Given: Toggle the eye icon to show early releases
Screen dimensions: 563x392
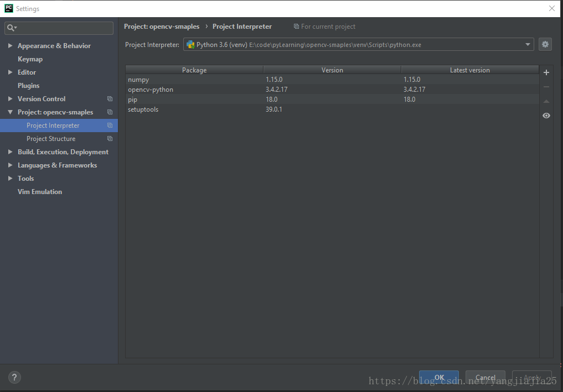Looking at the screenshot, I should [546, 116].
